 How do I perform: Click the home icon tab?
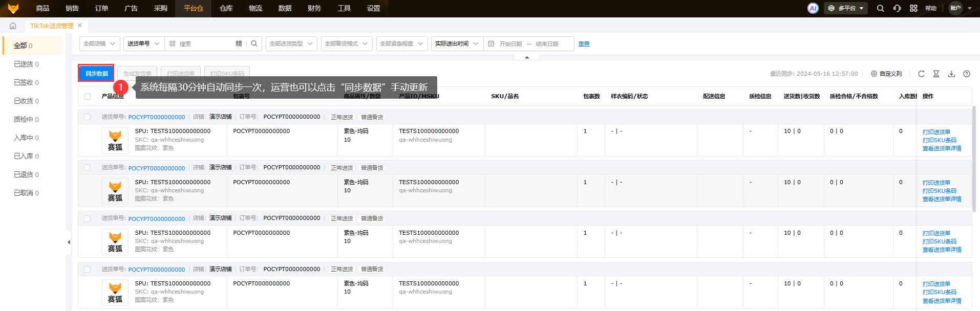[13, 26]
